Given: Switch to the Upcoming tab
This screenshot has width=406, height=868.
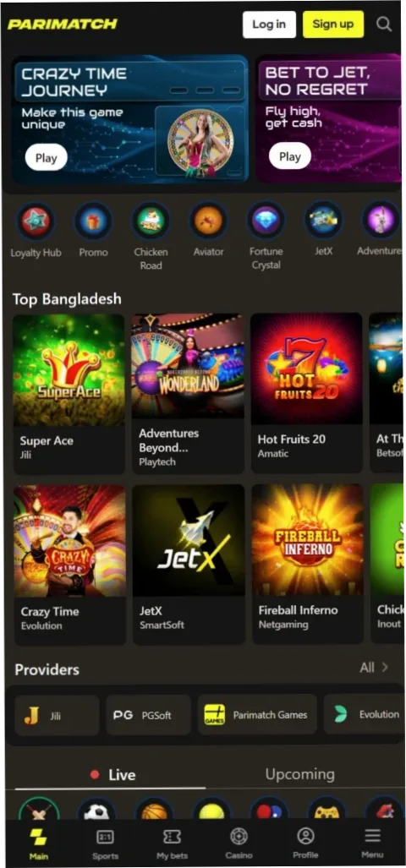Looking at the screenshot, I should coord(299,774).
